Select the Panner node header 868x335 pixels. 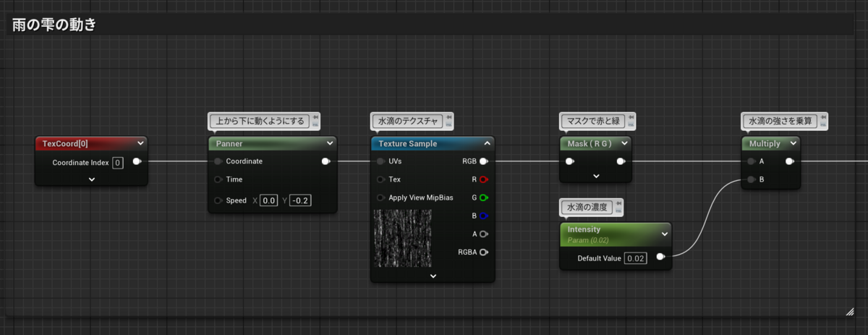272,143
